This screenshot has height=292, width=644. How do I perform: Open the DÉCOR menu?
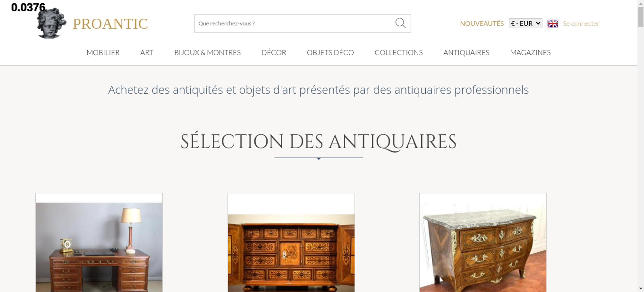274,52
